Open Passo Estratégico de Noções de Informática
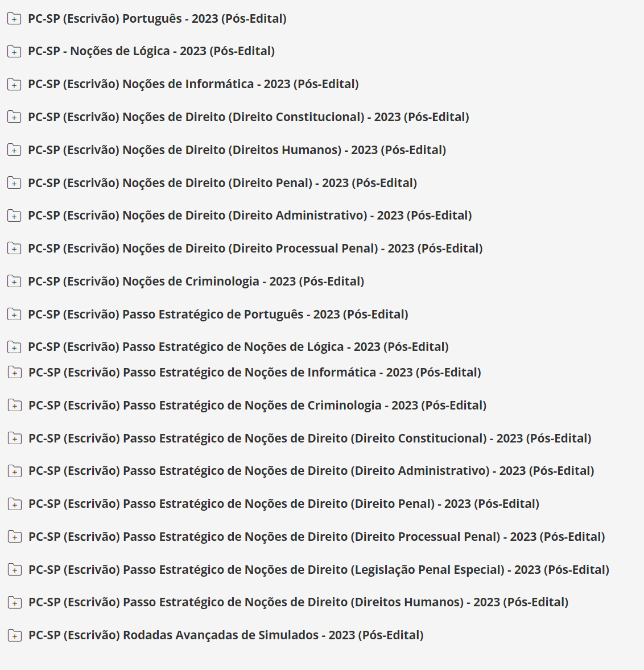The height and width of the screenshot is (670, 644). 254,373
